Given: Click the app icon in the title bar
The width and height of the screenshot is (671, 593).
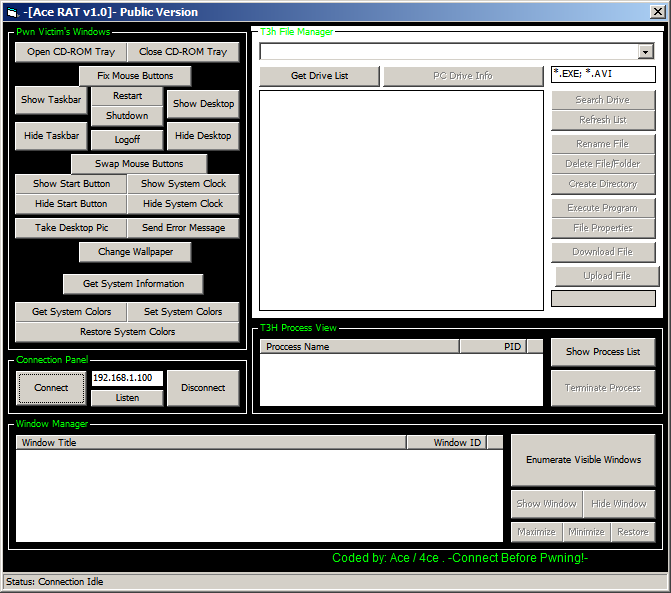Looking at the screenshot, I should [x=12, y=12].
